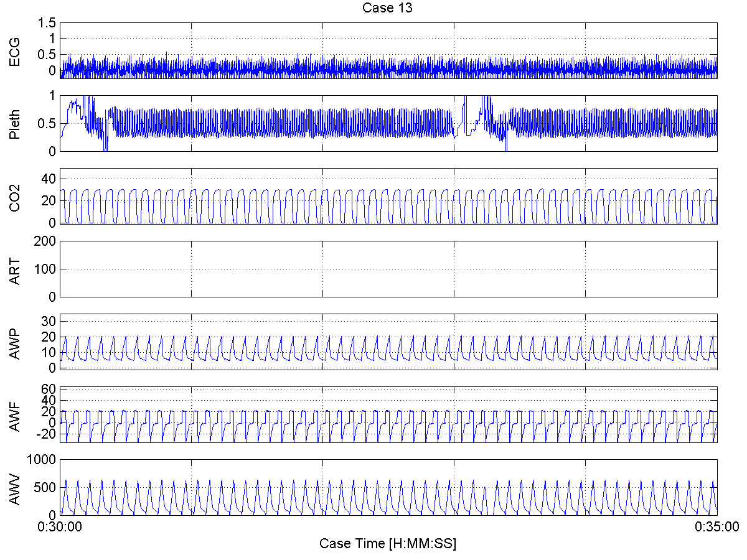Click the 20 tick on CO2 axis

[49, 201]
